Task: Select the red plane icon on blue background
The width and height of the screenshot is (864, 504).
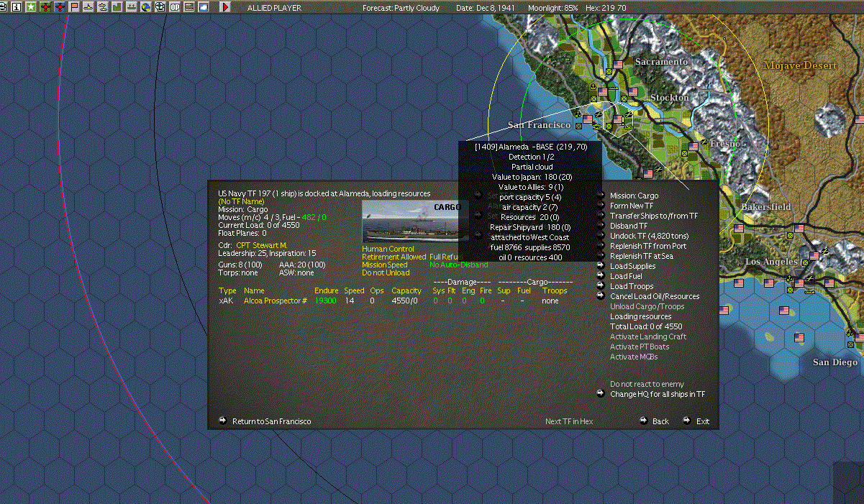Action: tap(60, 7)
